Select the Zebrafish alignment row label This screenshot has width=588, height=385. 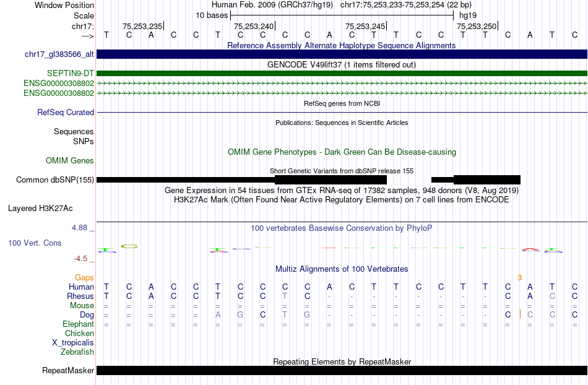[77, 352]
